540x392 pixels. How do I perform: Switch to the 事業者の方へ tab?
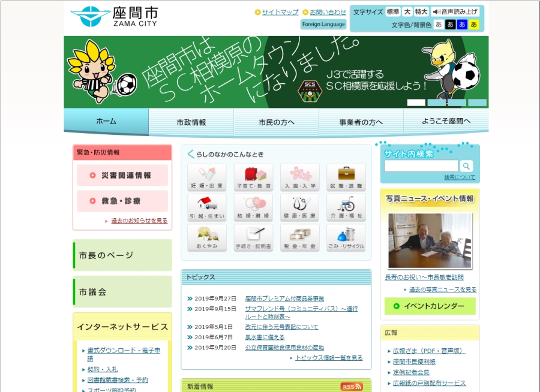coord(360,120)
